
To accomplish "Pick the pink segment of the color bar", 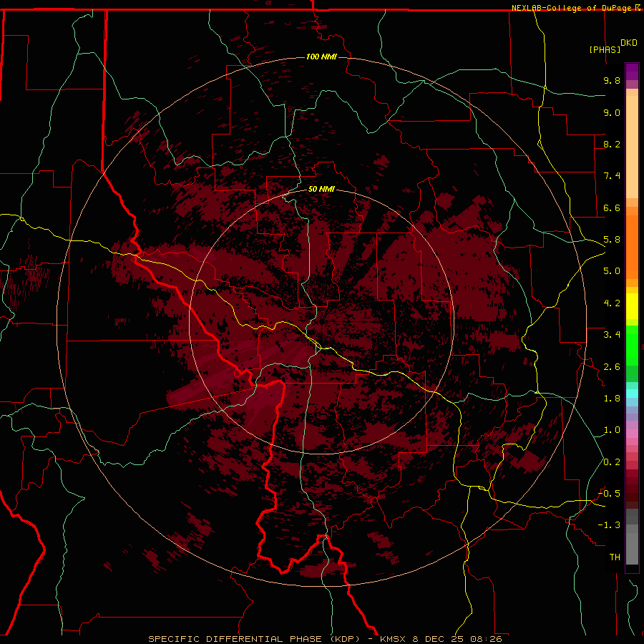I will click(632, 434).
